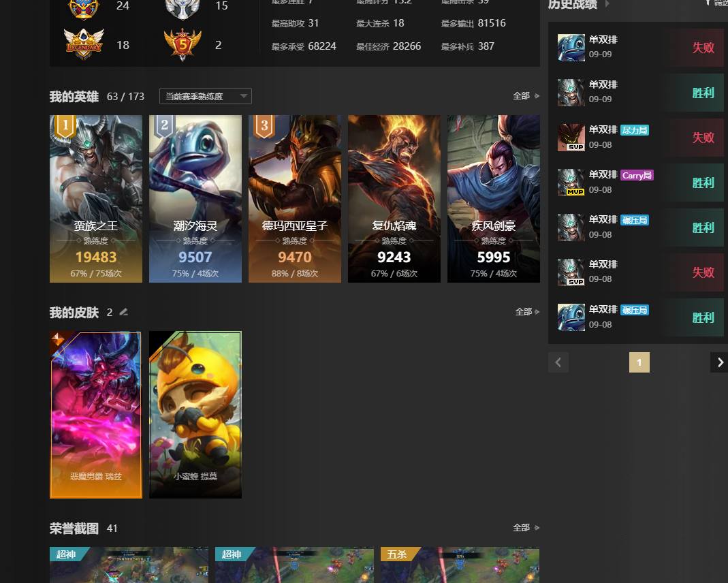The image size is (728, 583).
Task: Click the 我的英雄 section title
Action: [x=74, y=97]
